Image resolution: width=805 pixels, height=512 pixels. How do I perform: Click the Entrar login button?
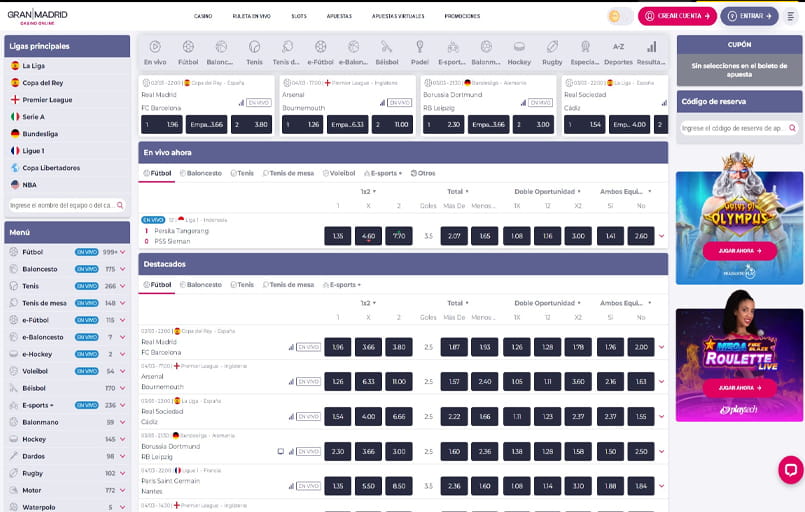tap(749, 16)
